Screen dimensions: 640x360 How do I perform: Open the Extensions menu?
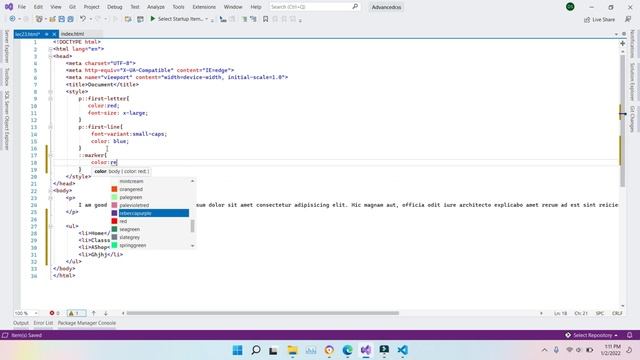coord(204,7)
